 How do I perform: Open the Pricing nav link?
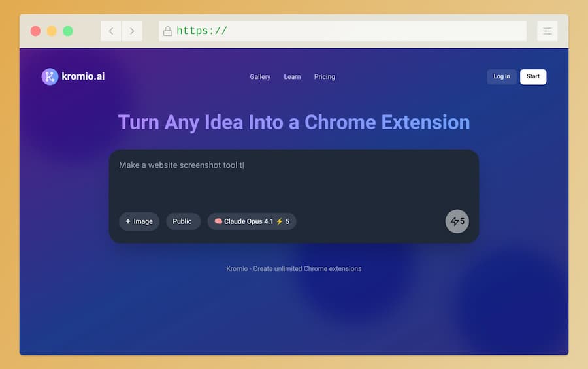point(324,77)
